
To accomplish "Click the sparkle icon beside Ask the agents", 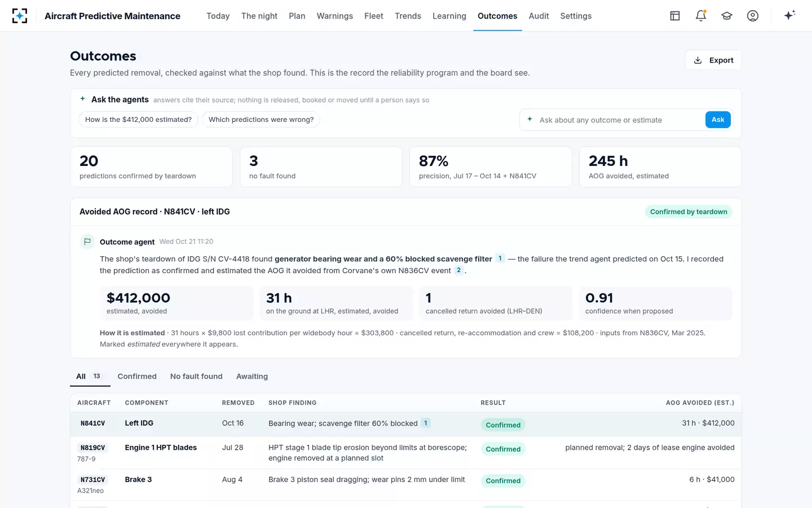I will (x=83, y=99).
